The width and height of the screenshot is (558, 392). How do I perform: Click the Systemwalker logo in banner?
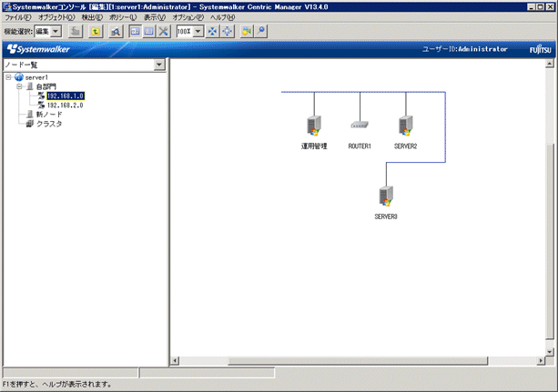(x=38, y=49)
